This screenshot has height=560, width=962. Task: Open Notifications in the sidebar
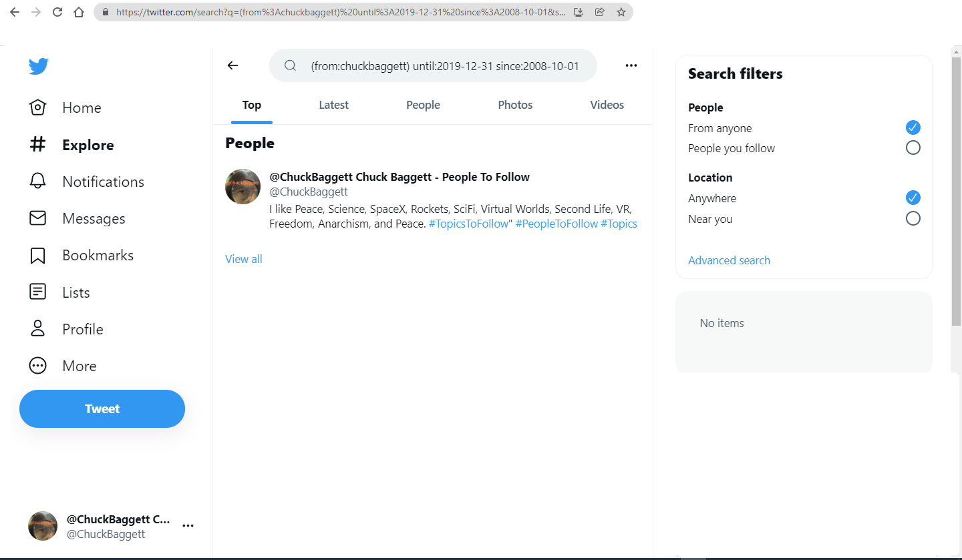(x=86, y=182)
